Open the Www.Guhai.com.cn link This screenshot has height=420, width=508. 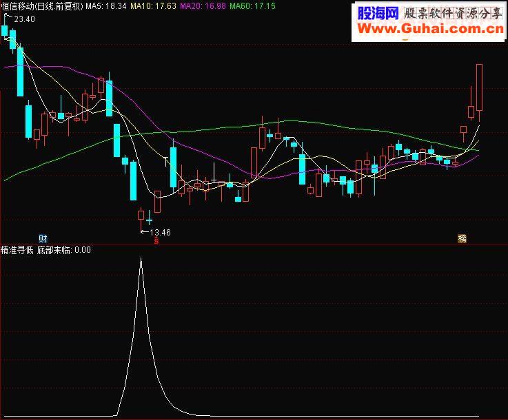point(431,29)
